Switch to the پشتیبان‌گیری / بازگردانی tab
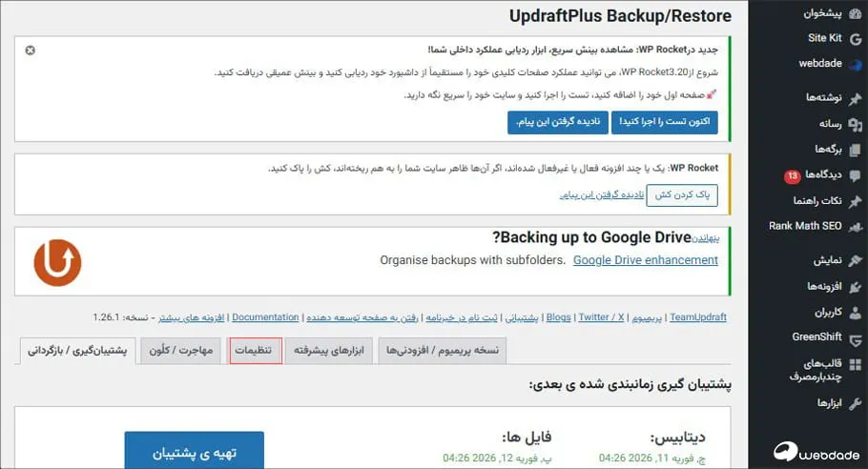 [x=77, y=351]
